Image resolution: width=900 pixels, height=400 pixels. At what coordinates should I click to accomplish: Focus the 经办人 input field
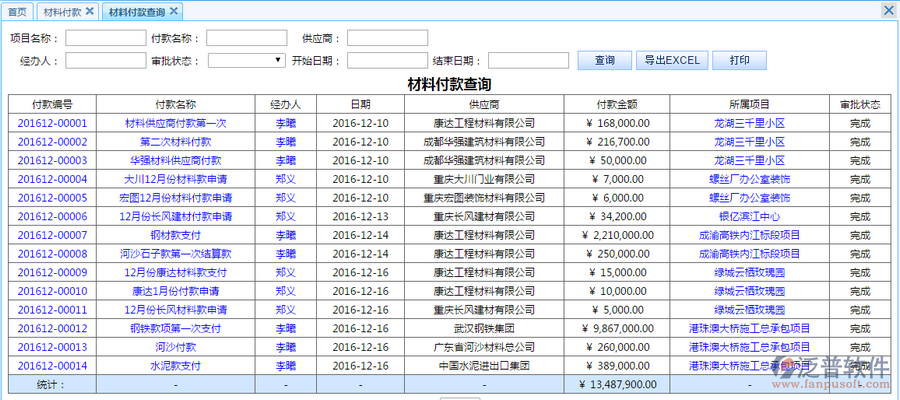[x=105, y=60]
